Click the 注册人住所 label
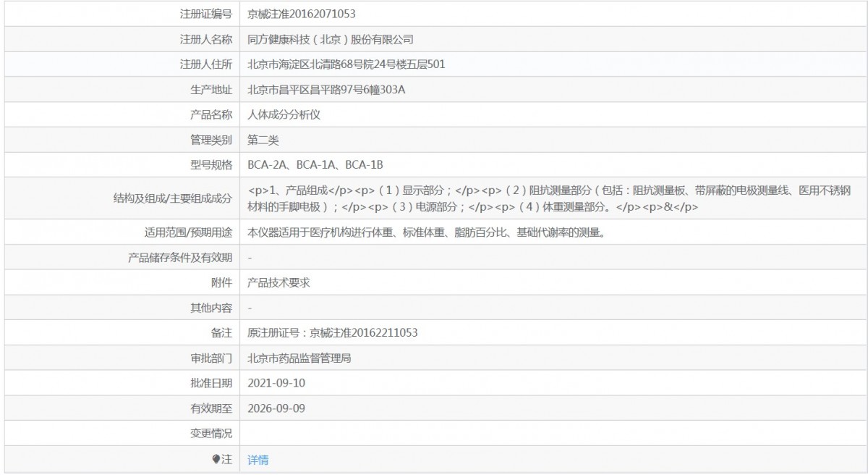This screenshot has width=868, height=475. tap(206, 64)
